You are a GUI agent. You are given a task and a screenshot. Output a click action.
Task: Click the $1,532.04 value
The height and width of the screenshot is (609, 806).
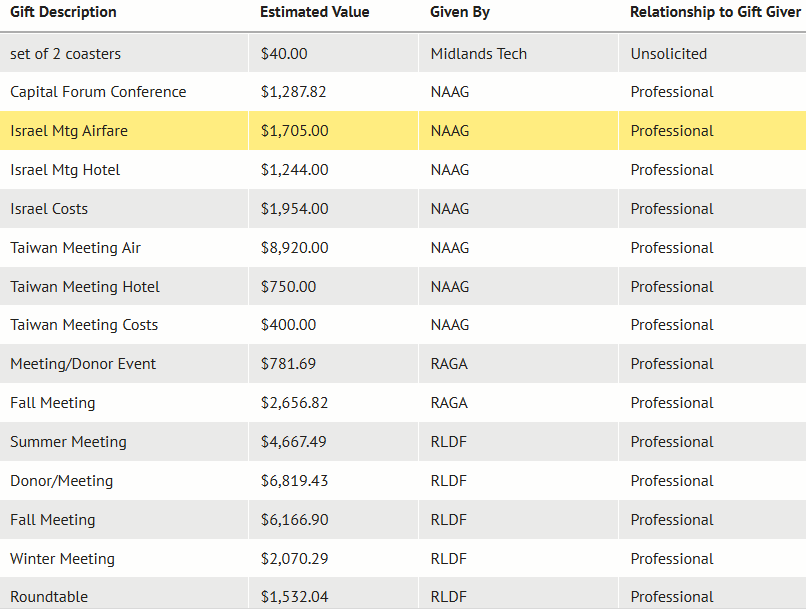click(x=295, y=597)
